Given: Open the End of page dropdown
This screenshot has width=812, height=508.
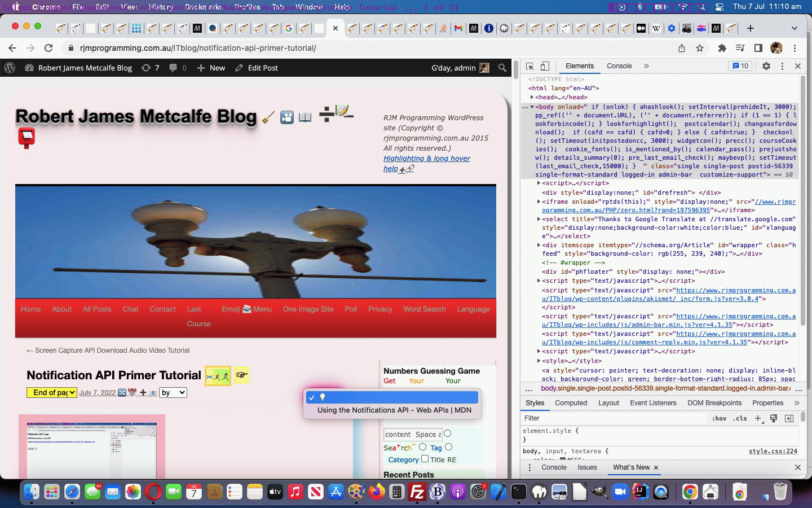Looking at the screenshot, I should pos(52,392).
